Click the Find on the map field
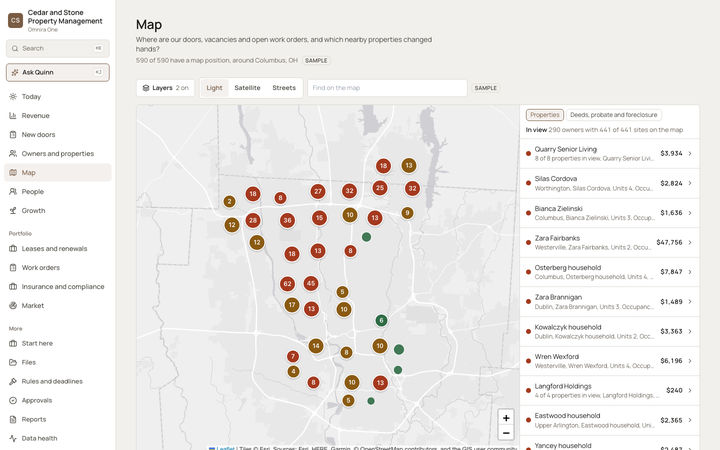 (x=387, y=88)
